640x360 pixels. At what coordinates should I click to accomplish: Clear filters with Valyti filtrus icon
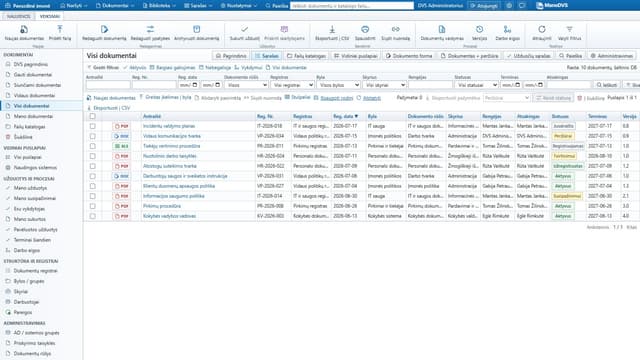(x=569, y=29)
